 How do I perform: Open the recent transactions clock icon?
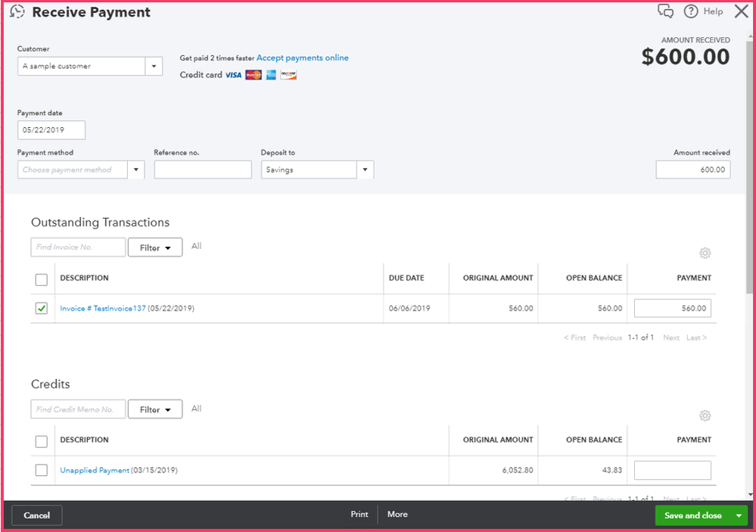point(17,11)
